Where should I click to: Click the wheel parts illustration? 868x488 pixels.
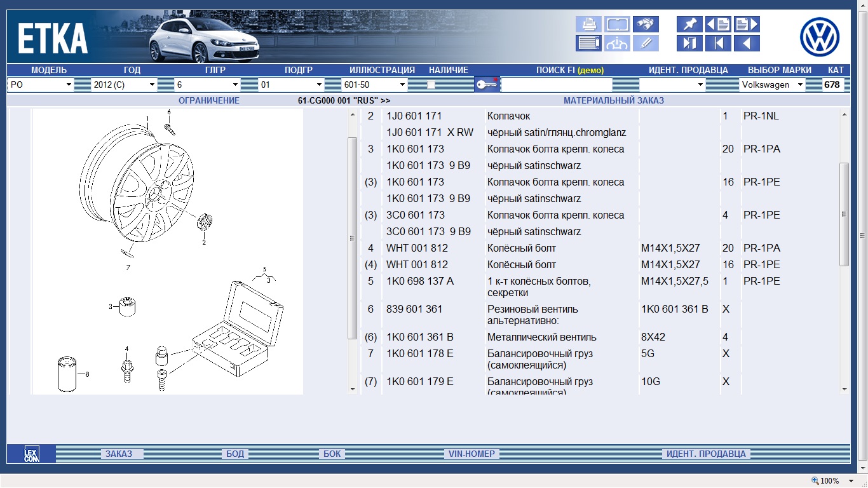click(168, 252)
